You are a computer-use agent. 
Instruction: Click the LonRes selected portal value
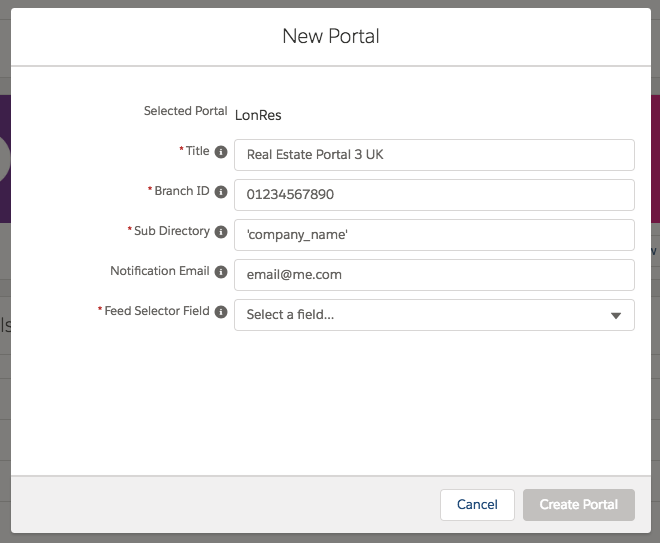258,115
